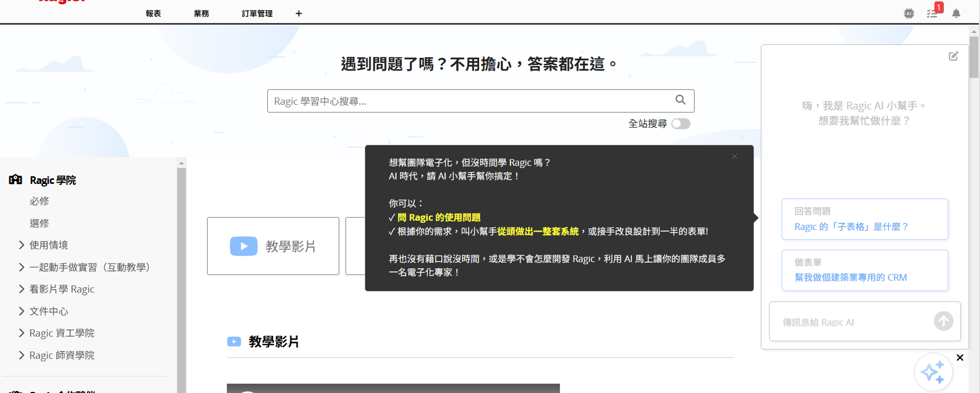Expand the Ragic 資工學院 section
The height and width of the screenshot is (393, 980).
tap(21, 333)
